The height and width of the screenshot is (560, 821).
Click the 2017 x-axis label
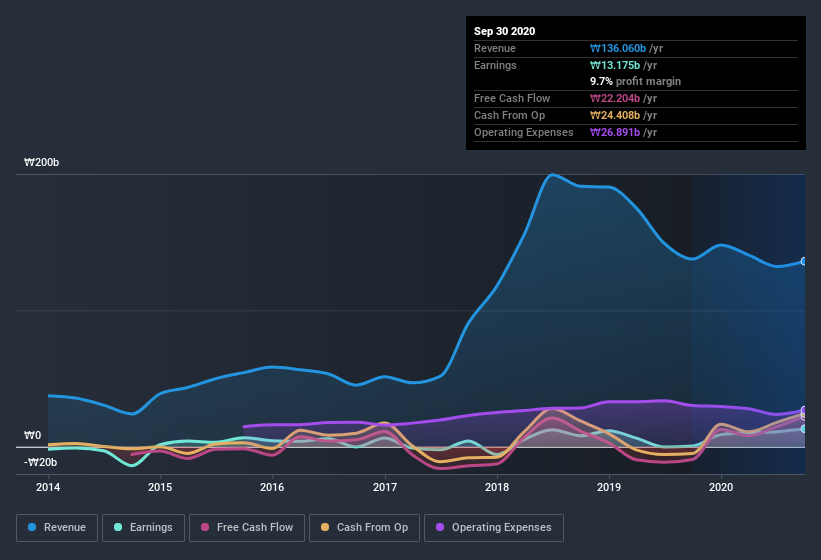385,487
